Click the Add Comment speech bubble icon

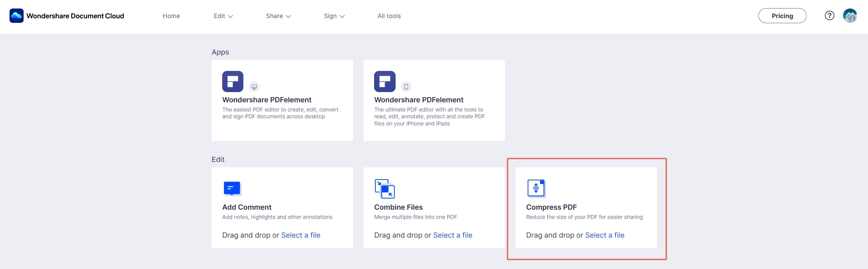tap(232, 189)
